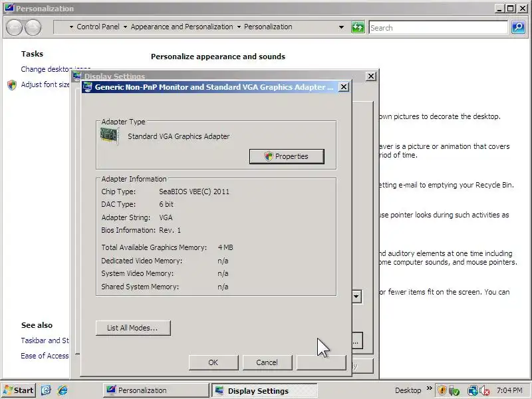532x399 pixels.
Task: Click the forward navigation arrow in Personalization
Action: pyautogui.click(x=33, y=27)
